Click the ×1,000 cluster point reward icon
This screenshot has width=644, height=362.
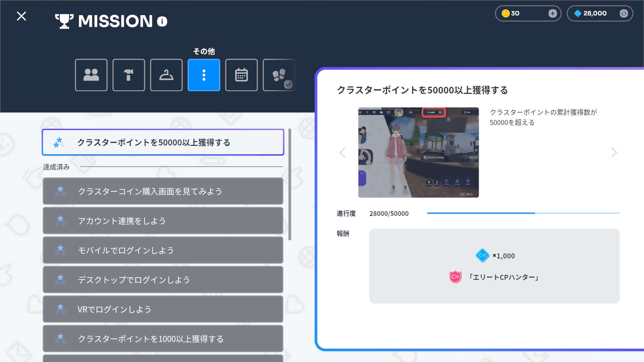[x=483, y=255]
